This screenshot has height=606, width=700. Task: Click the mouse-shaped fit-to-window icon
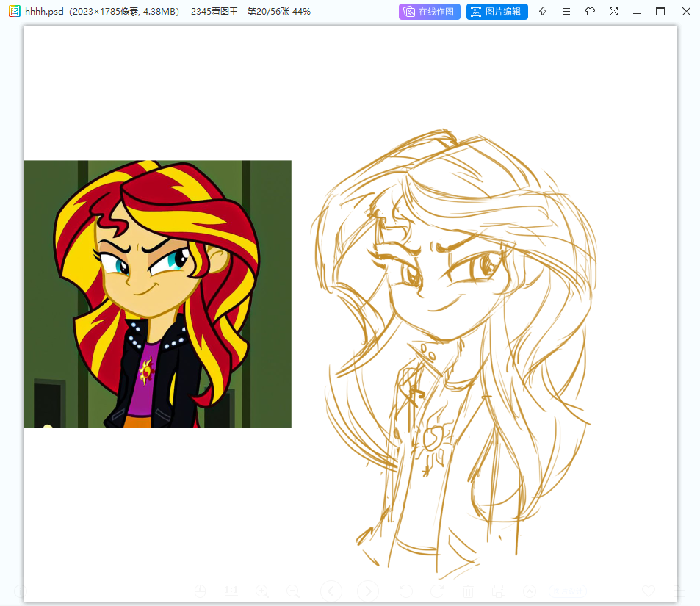tap(200, 592)
